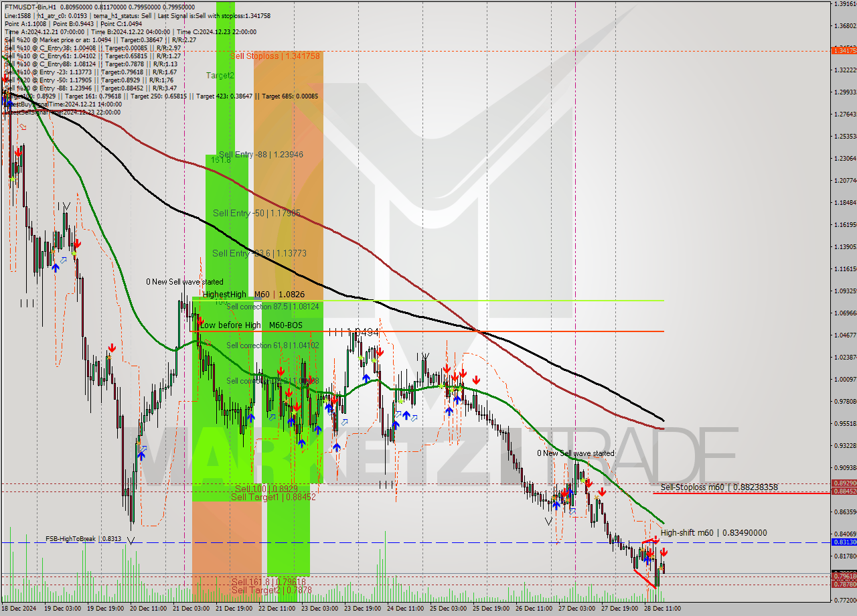
Task: Click the red 0.7878 price tag on axis
Action: coord(844,584)
